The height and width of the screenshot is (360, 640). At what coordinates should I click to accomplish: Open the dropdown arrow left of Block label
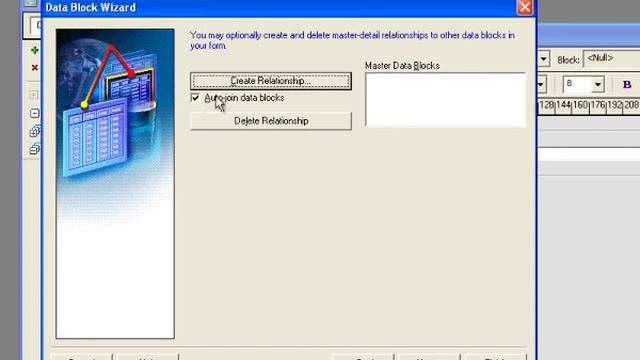pyautogui.click(x=543, y=60)
